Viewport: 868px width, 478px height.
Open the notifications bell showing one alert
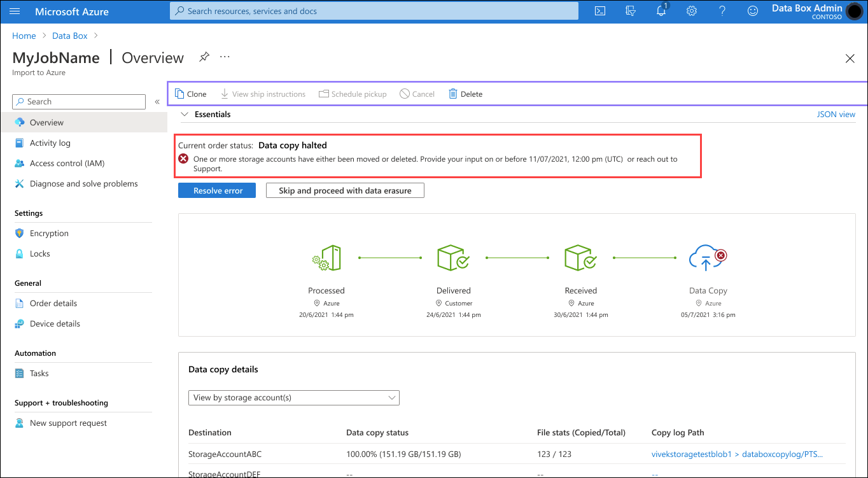coord(661,11)
